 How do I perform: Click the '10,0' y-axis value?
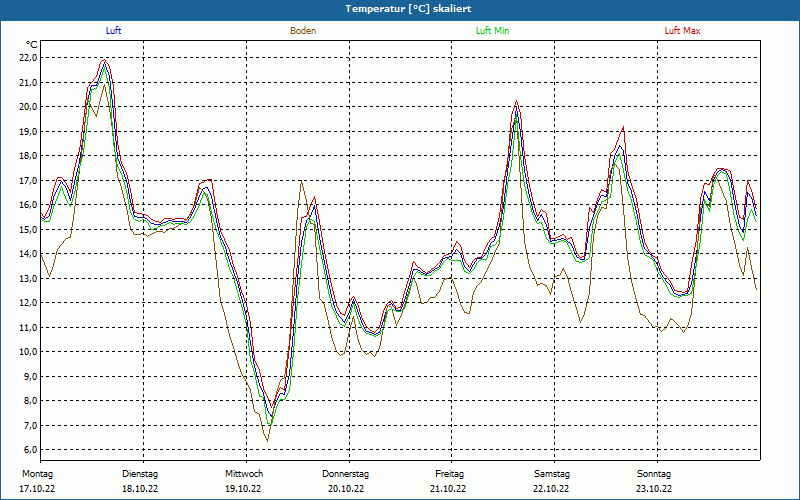[29, 352]
